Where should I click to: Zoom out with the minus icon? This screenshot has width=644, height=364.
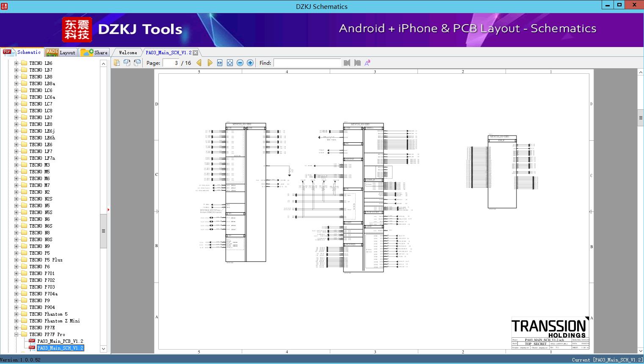click(240, 63)
